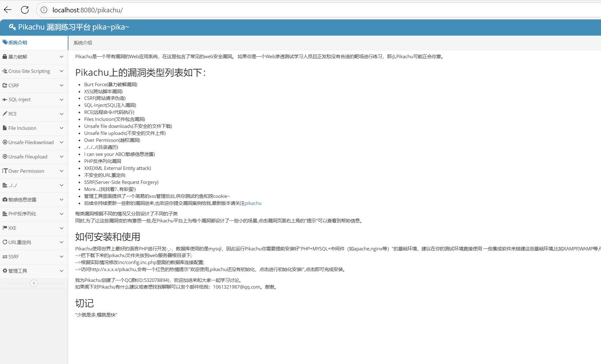Expand the Unsafe Fileupload chevron
This screenshot has width=601, height=364.
[61, 157]
